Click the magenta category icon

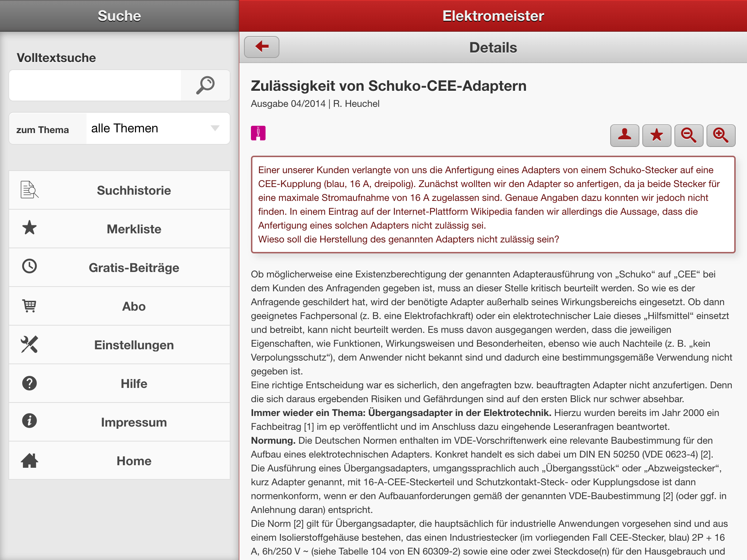click(258, 133)
